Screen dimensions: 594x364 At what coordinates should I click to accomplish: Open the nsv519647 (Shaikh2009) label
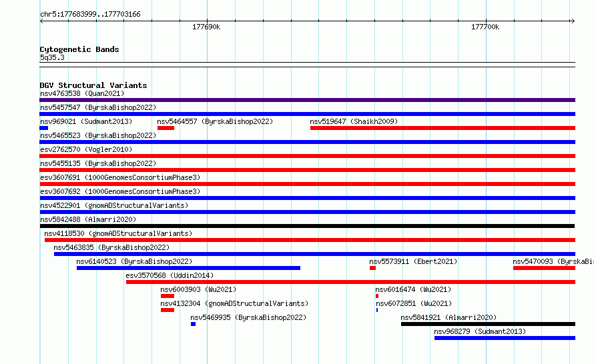(x=354, y=121)
